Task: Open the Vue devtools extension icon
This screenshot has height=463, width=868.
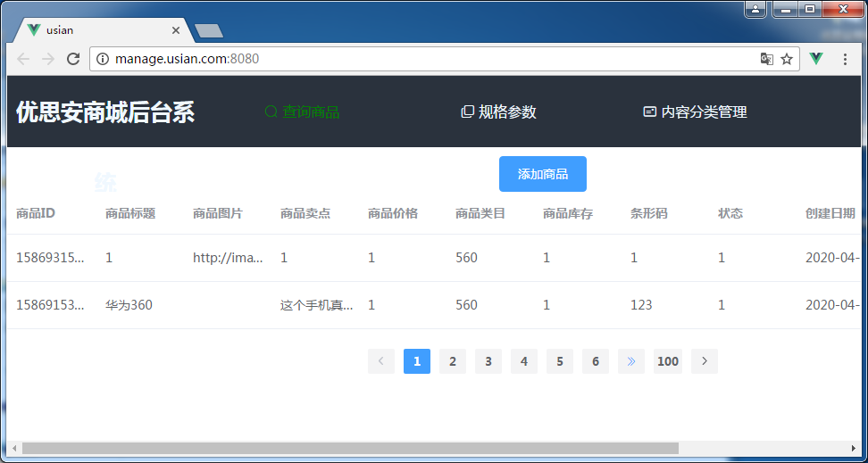Action: pos(816,59)
